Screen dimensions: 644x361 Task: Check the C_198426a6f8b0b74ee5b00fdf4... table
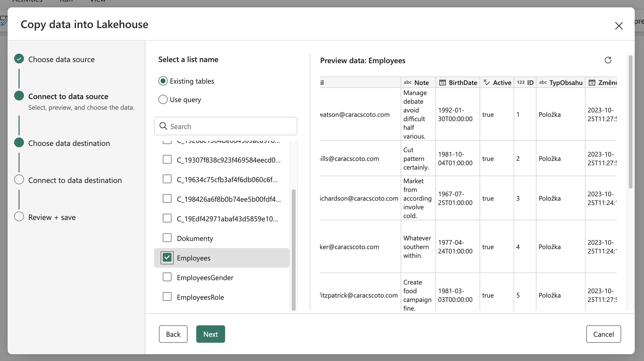point(167,199)
